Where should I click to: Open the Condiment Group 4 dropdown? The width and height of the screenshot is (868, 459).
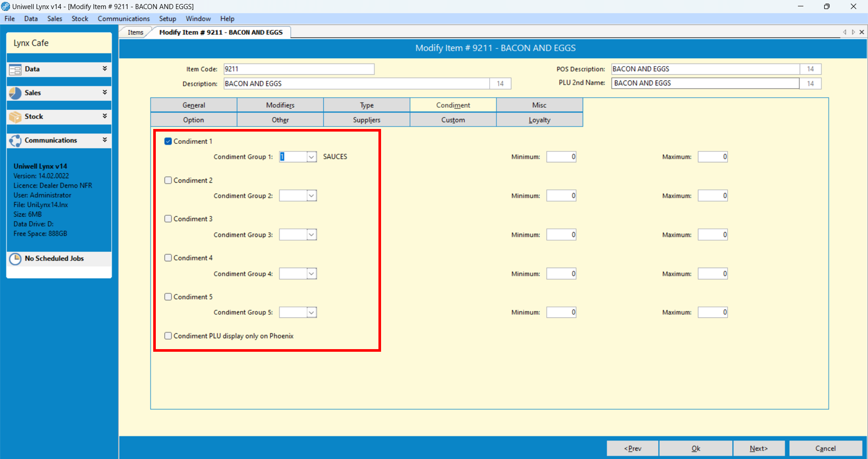click(312, 274)
